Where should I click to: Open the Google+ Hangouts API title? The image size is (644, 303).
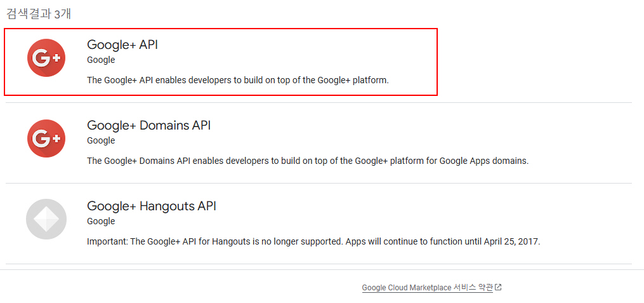point(151,206)
